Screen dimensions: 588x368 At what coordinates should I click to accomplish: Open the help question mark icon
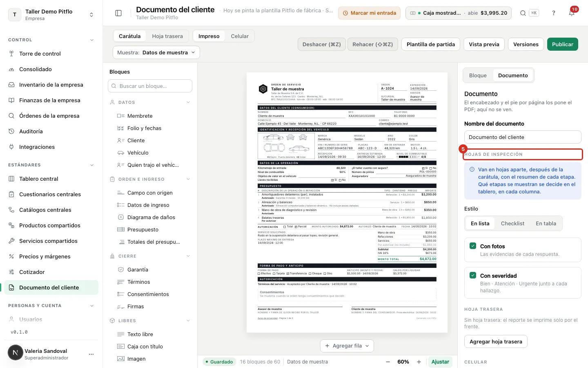pyautogui.click(x=554, y=13)
